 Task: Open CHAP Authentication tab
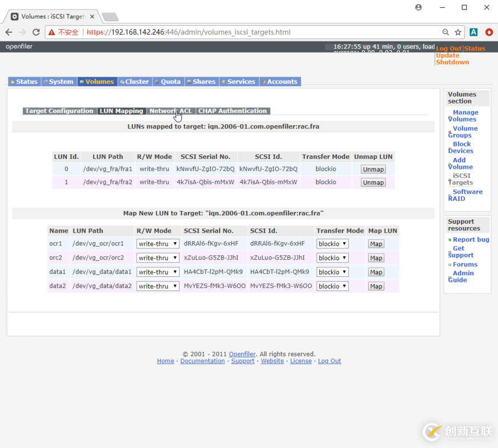click(x=232, y=111)
